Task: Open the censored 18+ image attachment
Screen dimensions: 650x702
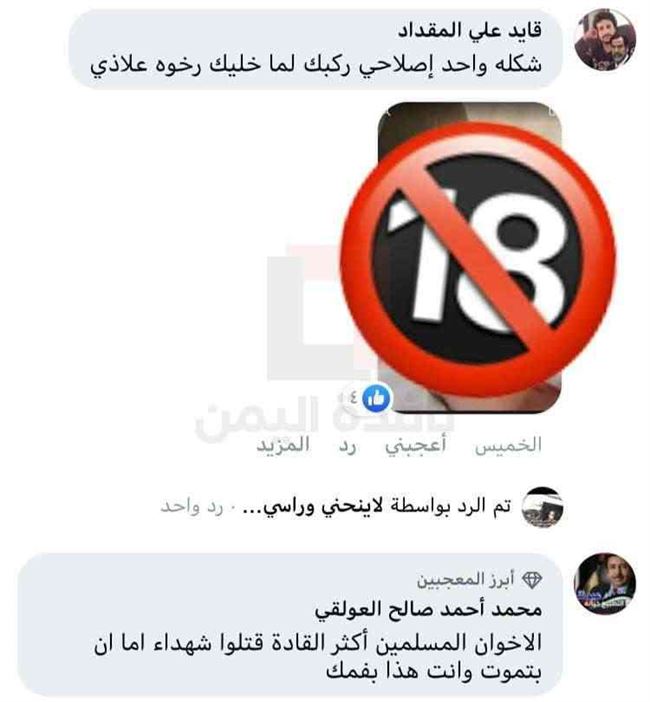Action: [x=470, y=257]
